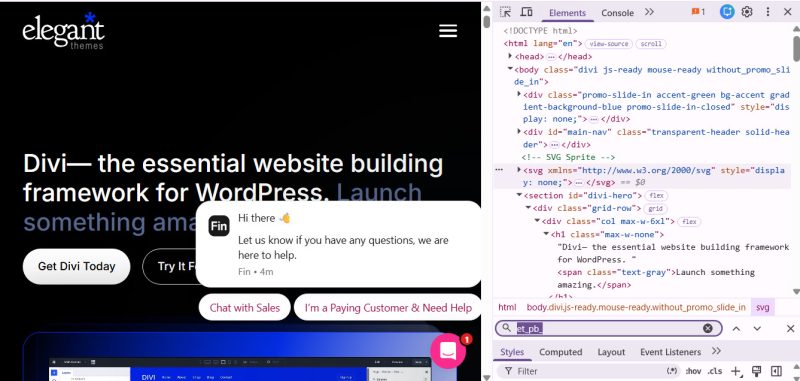Screen dimensions: 800x381
Task: Click the Fin chatbot avatar
Action: click(x=219, y=225)
